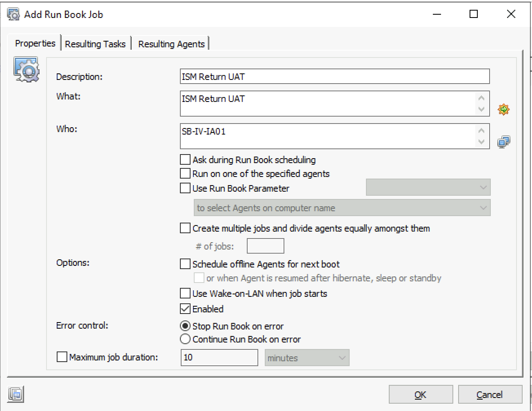
Task: Click the What task picker icon
Action: 503,109
